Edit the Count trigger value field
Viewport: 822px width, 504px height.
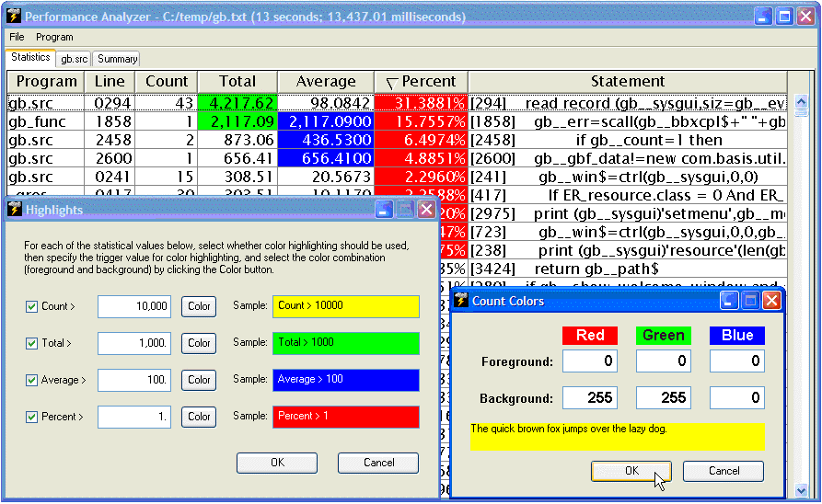[134, 306]
